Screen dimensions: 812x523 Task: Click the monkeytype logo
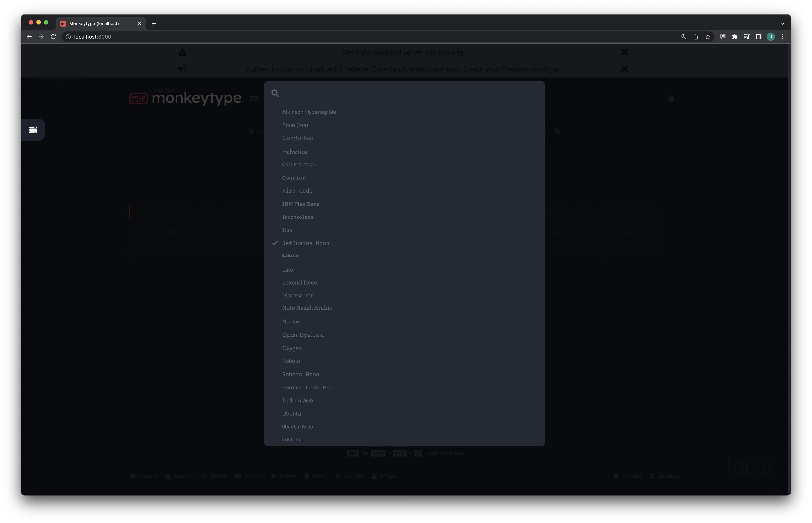coord(185,98)
